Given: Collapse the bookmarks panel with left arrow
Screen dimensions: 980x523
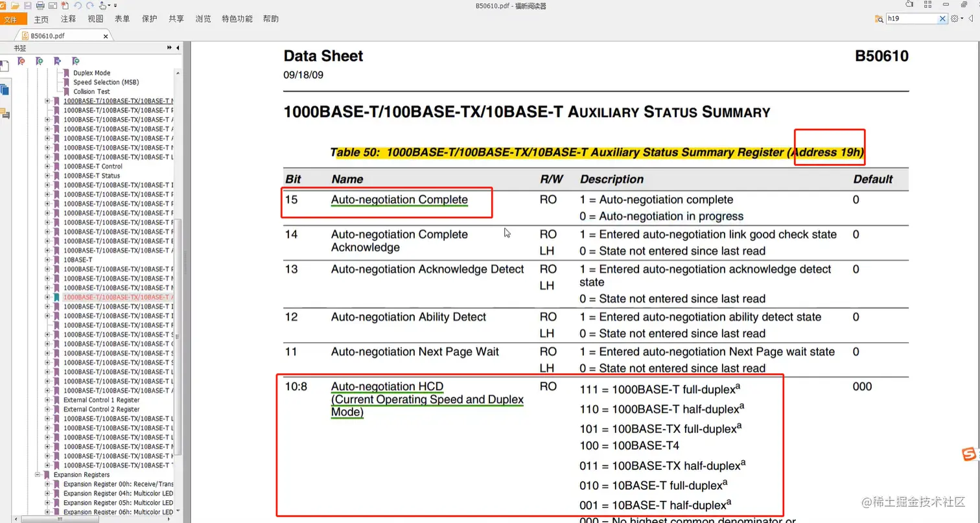Looking at the screenshot, I should 177,48.
